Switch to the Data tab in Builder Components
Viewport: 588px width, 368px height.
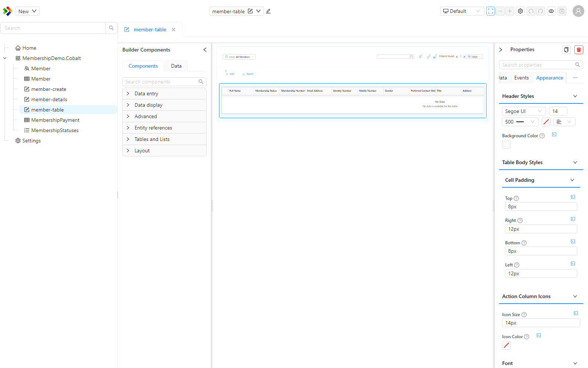tap(176, 66)
